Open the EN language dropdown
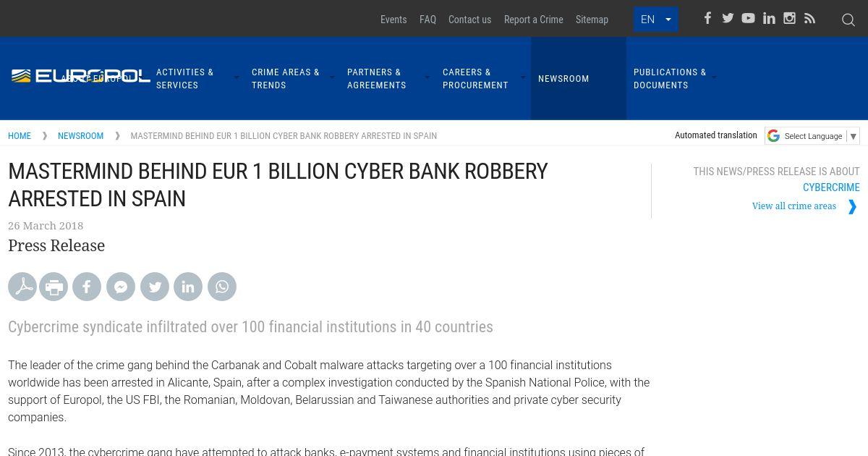The width and height of the screenshot is (868, 456). click(x=655, y=20)
